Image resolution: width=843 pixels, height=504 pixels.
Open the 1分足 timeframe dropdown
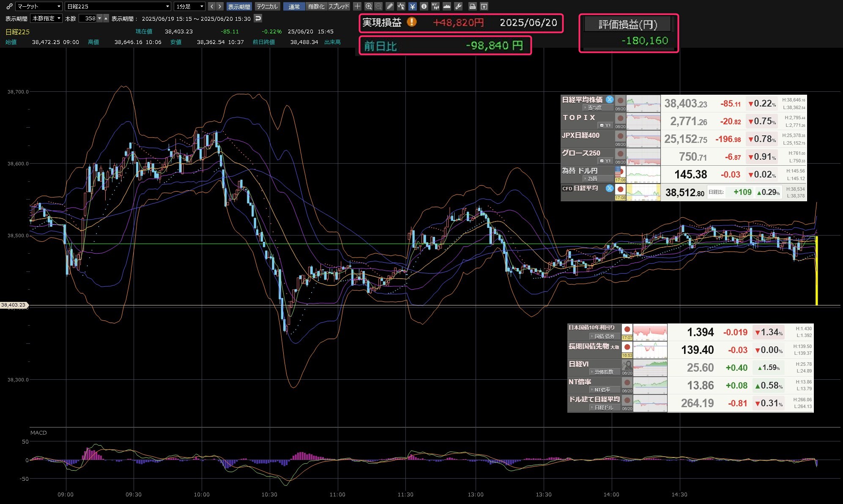pos(189,6)
